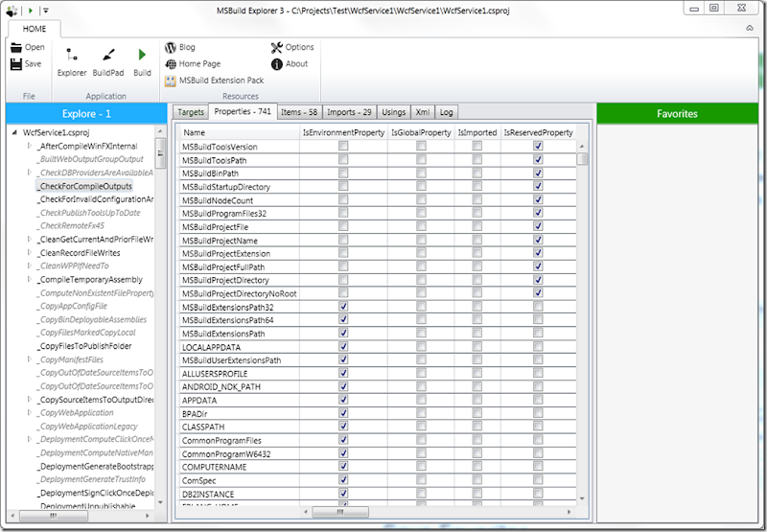This screenshot has width=767, height=532.
Task: Save the project with the floppy disk icon
Action: 16,64
